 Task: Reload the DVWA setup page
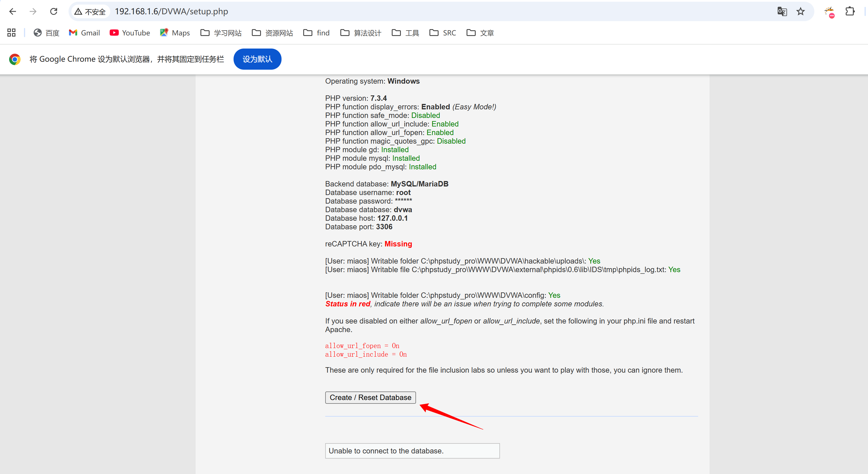[54, 11]
